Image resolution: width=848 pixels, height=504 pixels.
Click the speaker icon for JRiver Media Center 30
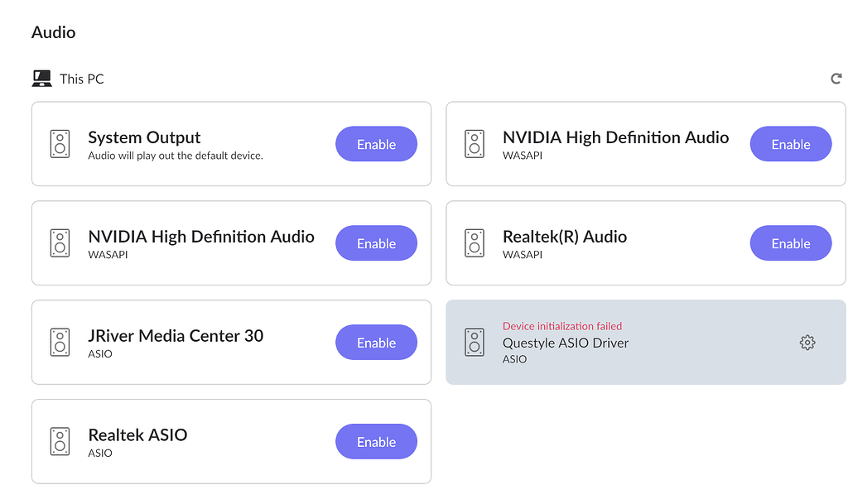tap(60, 342)
